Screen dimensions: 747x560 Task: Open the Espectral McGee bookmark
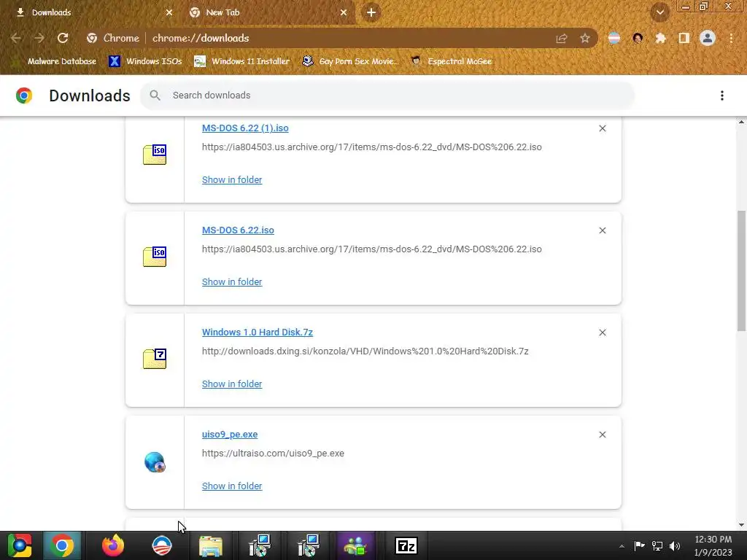tap(451, 61)
